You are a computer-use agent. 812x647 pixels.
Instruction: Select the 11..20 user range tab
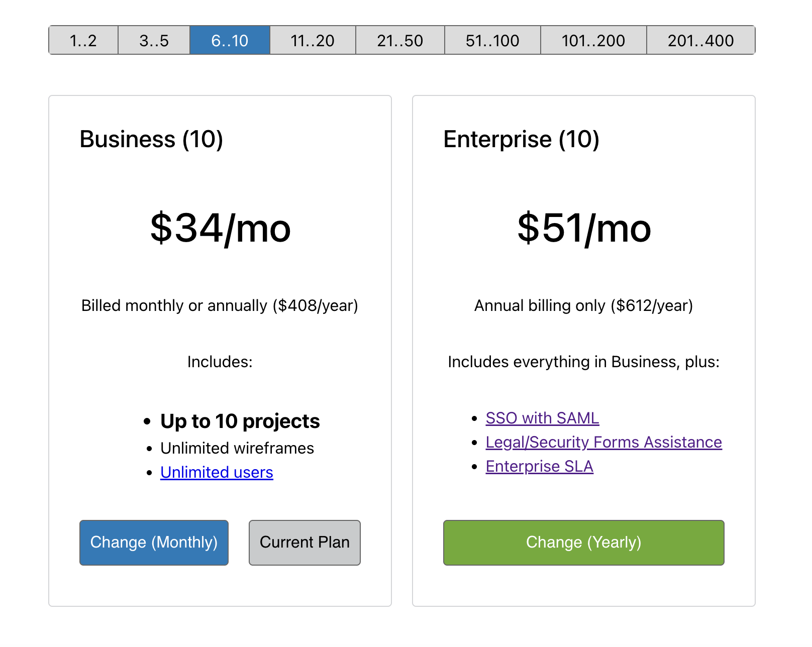point(312,40)
